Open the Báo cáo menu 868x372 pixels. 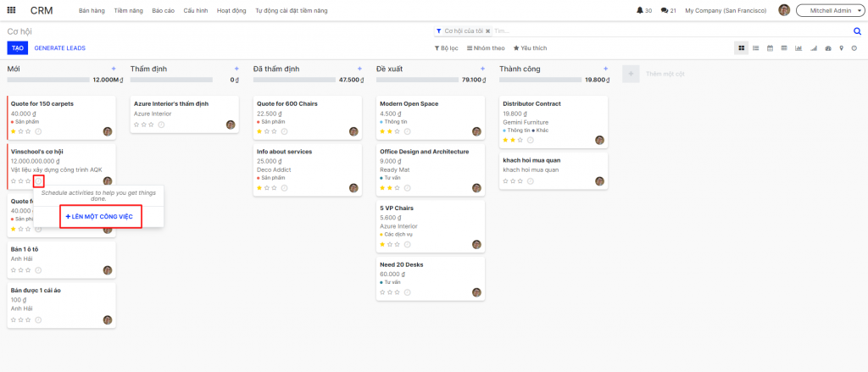(x=163, y=10)
